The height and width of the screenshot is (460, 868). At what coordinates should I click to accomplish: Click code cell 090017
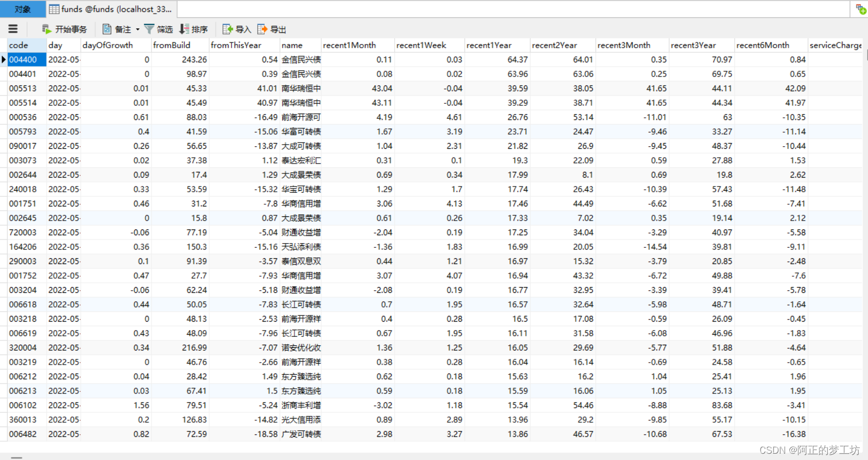coord(27,146)
